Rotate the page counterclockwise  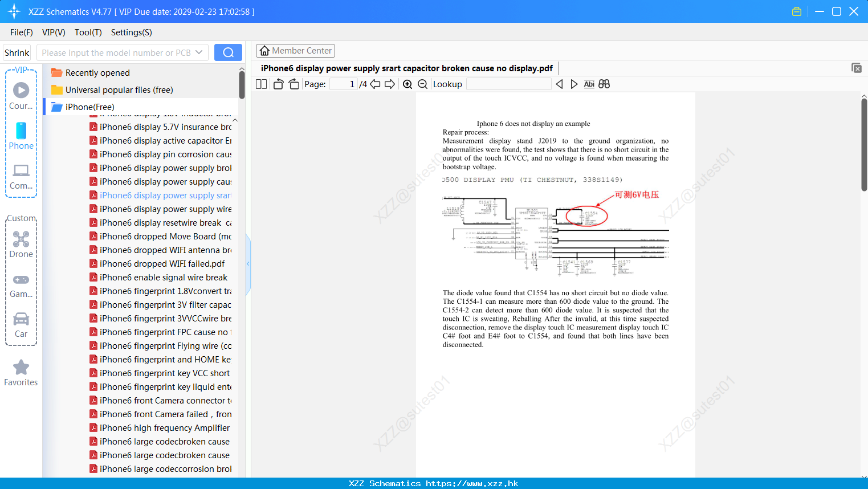(x=278, y=84)
